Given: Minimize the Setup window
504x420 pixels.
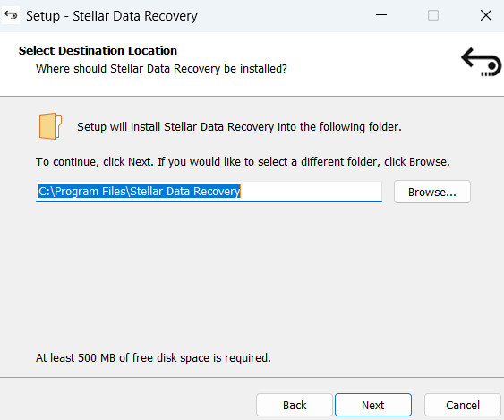Looking at the screenshot, I should coord(381,15).
